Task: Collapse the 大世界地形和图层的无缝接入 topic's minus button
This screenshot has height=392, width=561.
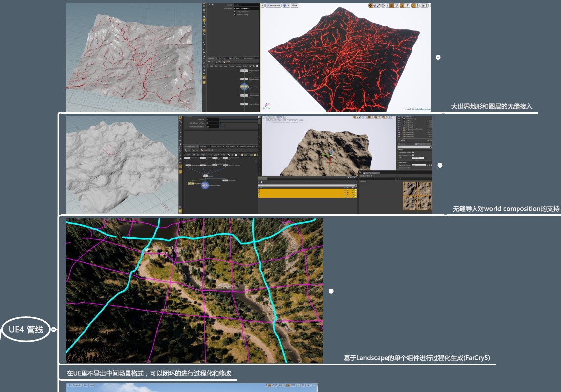Action: [x=438, y=57]
